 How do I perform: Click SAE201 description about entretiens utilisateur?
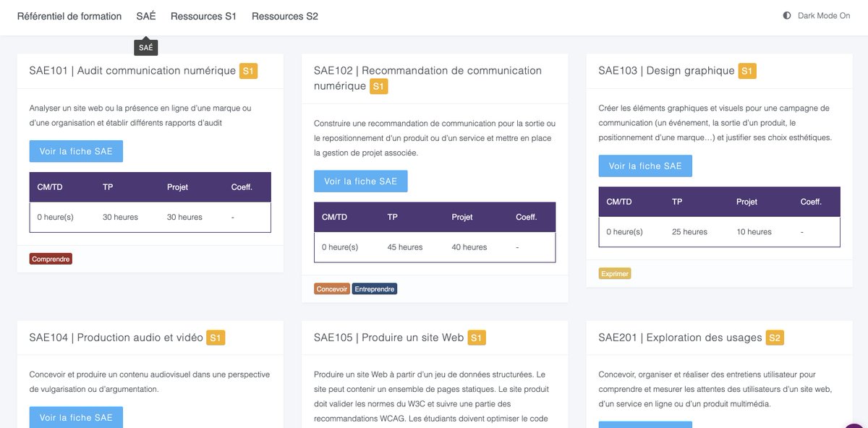tap(715, 389)
